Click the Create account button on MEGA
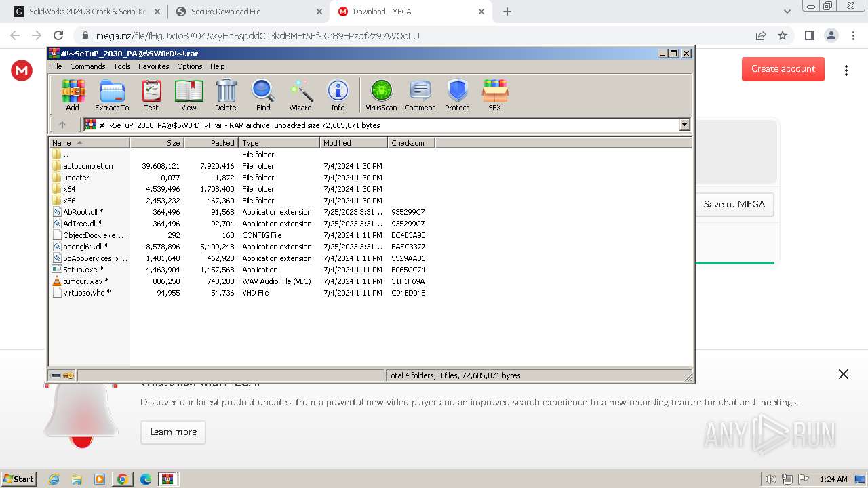The image size is (868, 488). click(x=783, y=69)
